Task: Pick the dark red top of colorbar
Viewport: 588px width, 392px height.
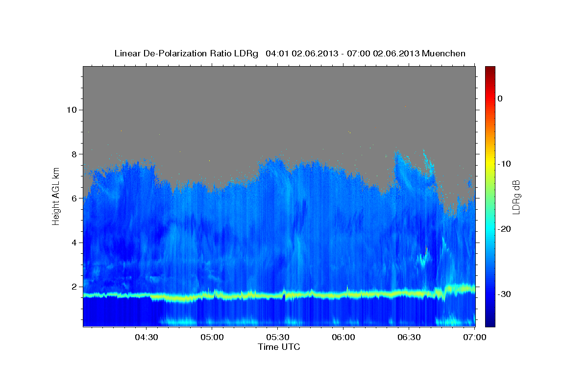Action: point(490,69)
